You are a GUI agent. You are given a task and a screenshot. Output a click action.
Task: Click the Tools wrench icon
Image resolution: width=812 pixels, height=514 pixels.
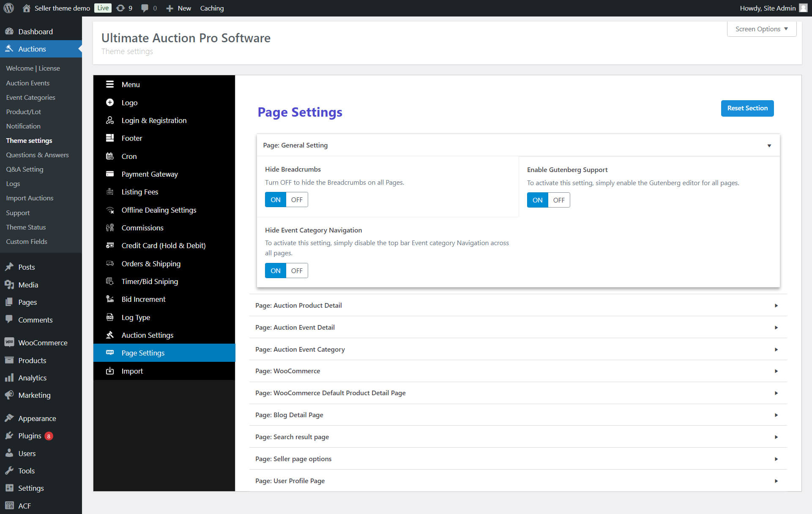point(9,470)
